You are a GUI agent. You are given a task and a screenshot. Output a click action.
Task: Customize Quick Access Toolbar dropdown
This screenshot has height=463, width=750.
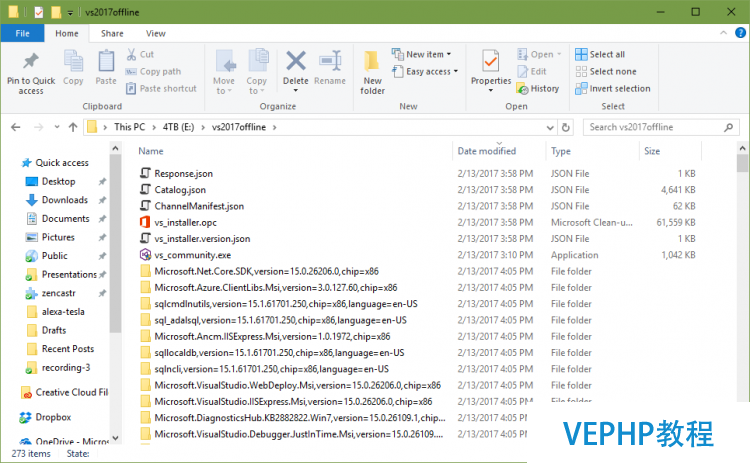tap(70, 12)
